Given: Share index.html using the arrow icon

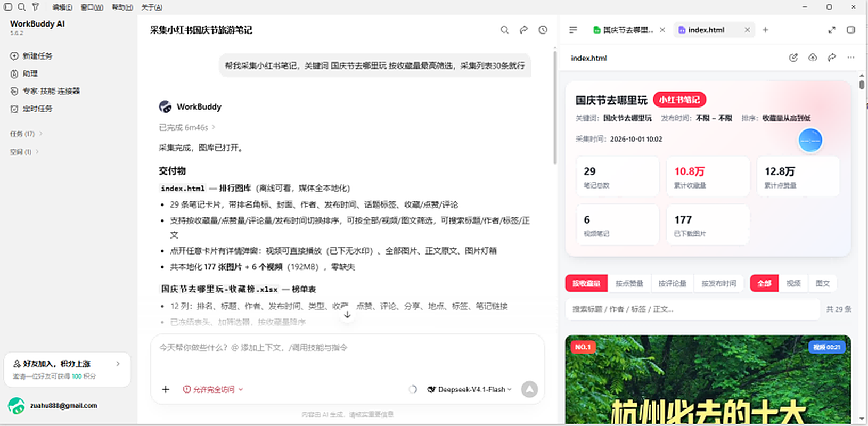Looking at the screenshot, I should (832, 58).
